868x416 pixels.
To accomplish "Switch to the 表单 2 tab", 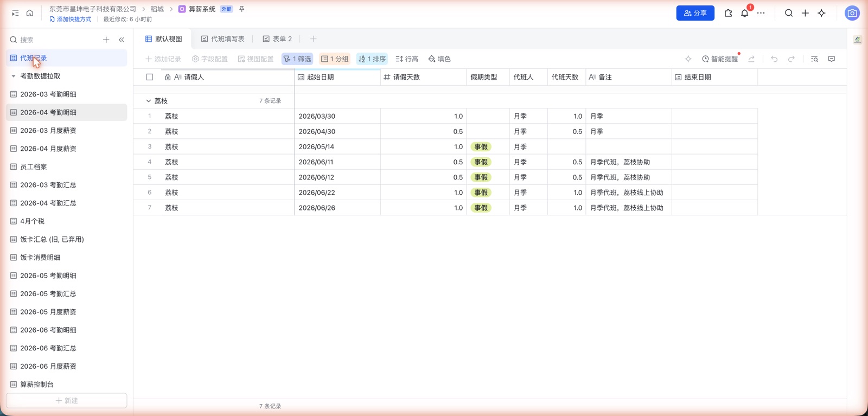I will 278,39.
